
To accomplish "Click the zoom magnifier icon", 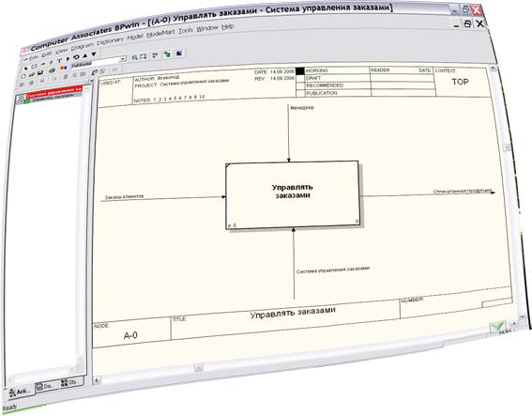I will click(135, 57).
